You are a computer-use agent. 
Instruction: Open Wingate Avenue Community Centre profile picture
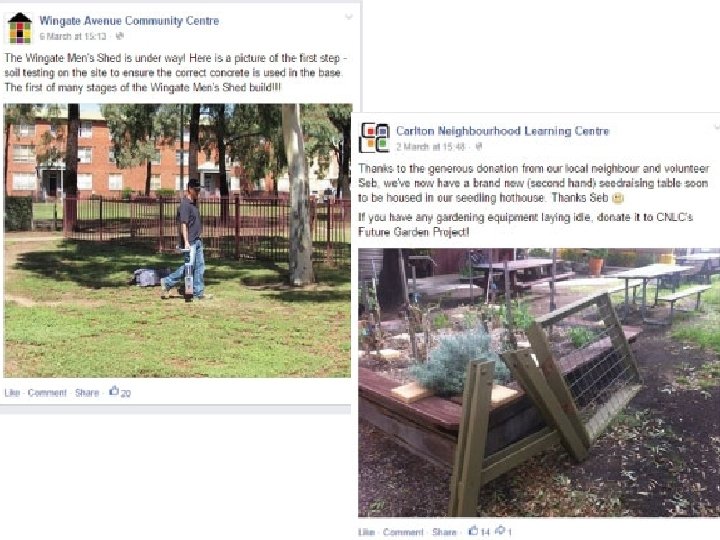(20, 28)
